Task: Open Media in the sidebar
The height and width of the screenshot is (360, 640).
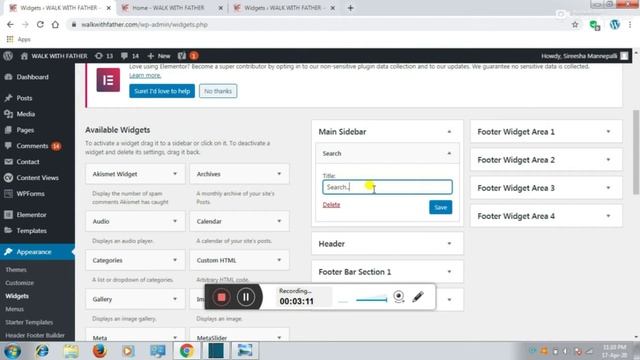Action: [25, 114]
